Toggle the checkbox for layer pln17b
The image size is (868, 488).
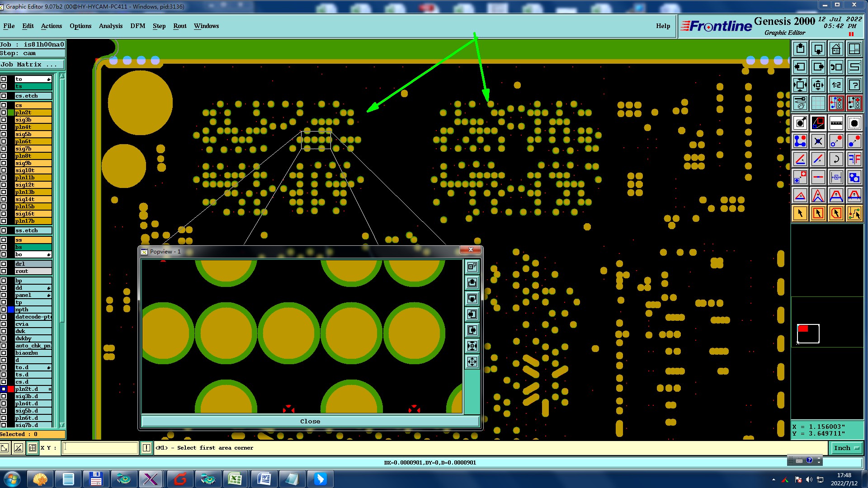point(4,221)
